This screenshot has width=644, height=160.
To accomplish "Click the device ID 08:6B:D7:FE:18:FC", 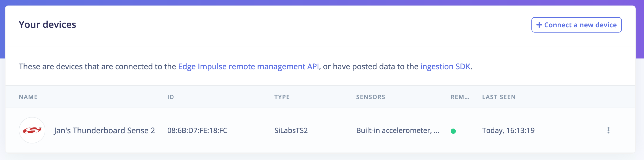I will point(197,130).
